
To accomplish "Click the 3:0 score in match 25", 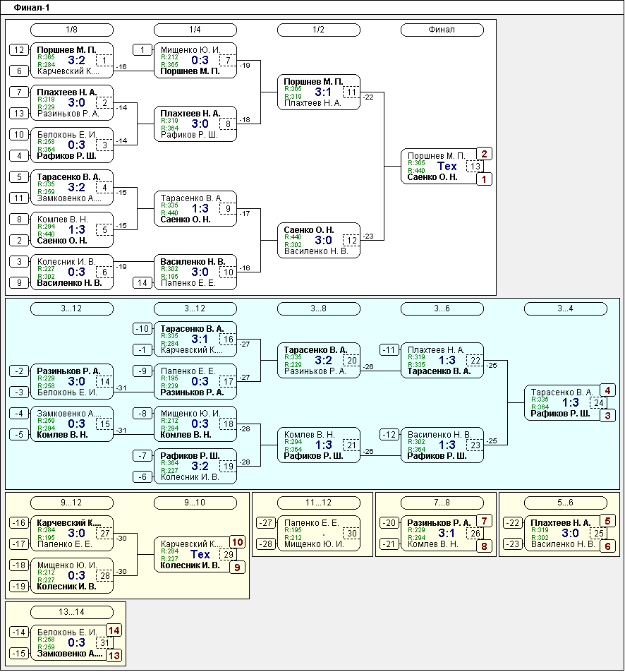I will pyautogui.click(x=570, y=534).
